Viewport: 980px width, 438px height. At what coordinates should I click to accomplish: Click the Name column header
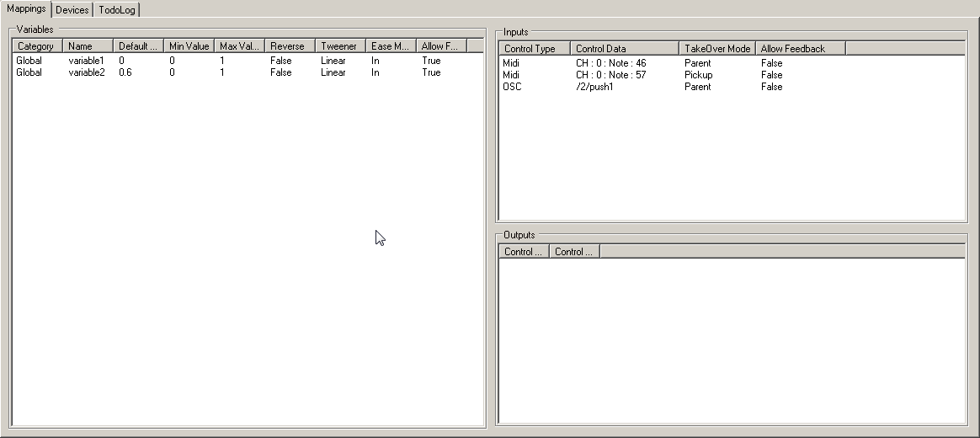click(88, 46)
